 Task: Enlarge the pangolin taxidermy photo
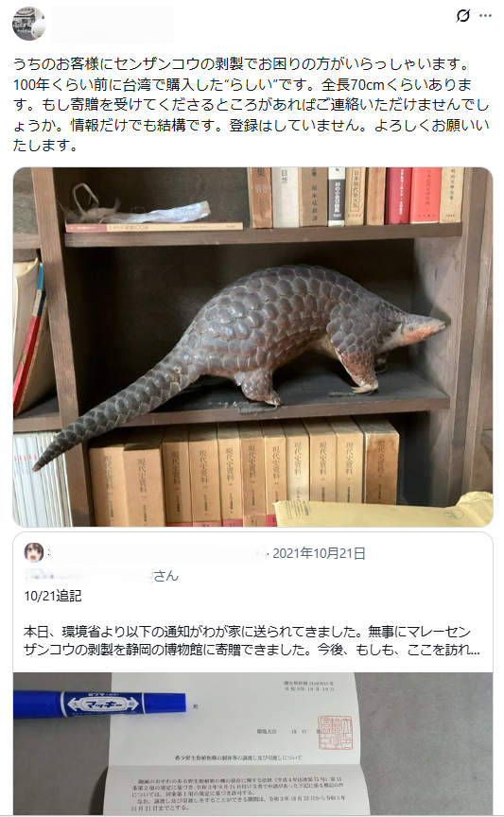pyautogui.click(x=252, y=346)
